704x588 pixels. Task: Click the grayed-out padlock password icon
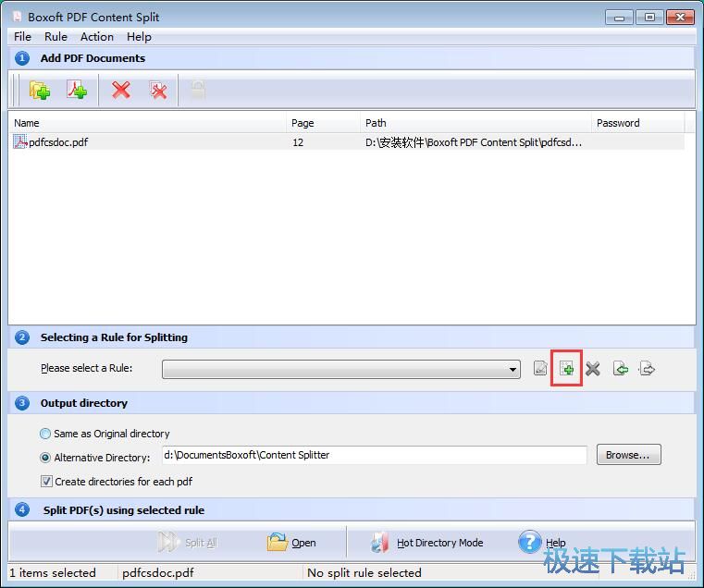(x=198, y=90)
